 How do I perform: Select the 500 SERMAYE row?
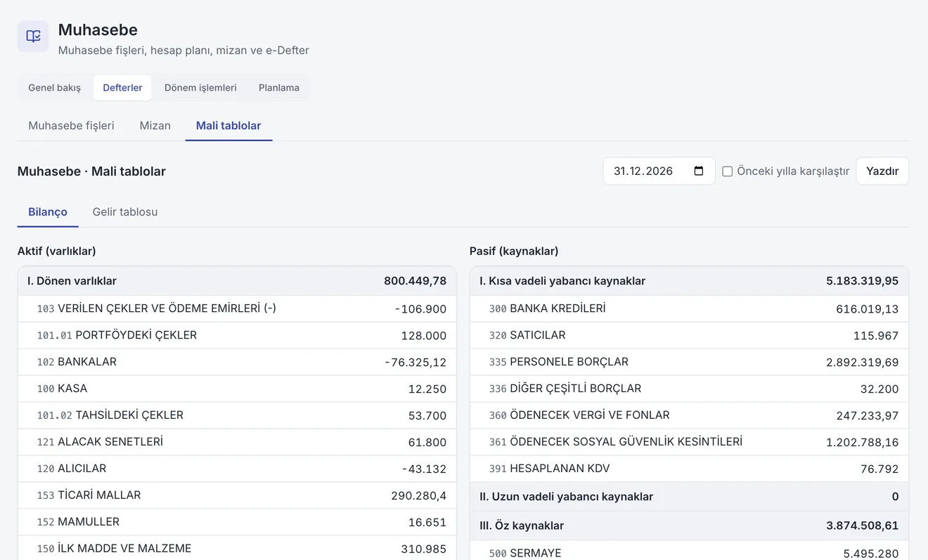[x=689, y=552]
